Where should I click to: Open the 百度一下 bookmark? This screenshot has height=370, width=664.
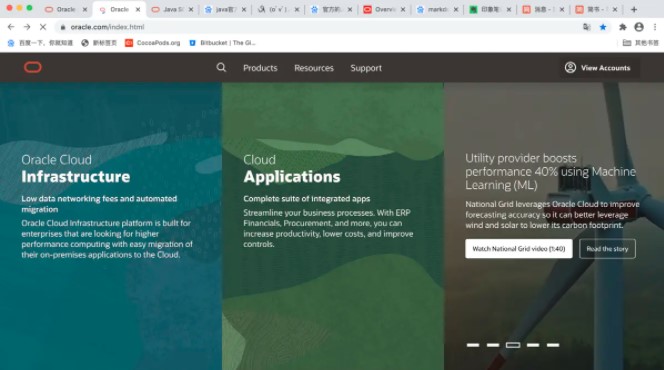[x=40, y=43]
